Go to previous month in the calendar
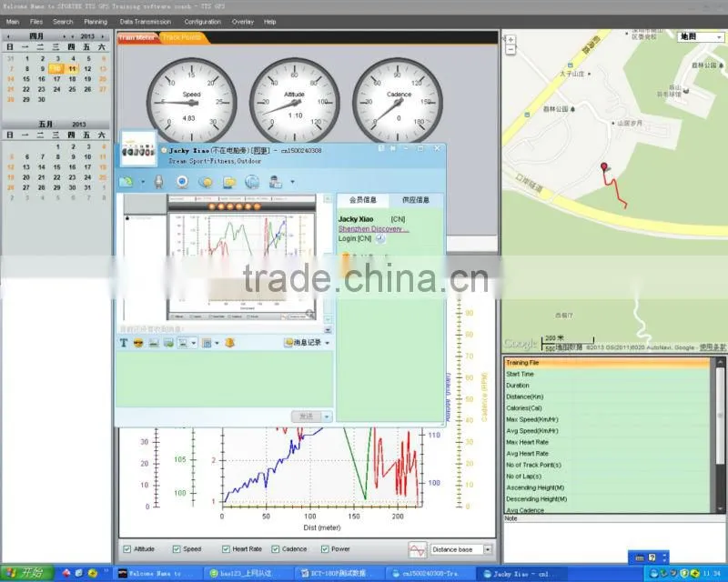Viewport: 728px width, 582px height. tap(8, 36)
